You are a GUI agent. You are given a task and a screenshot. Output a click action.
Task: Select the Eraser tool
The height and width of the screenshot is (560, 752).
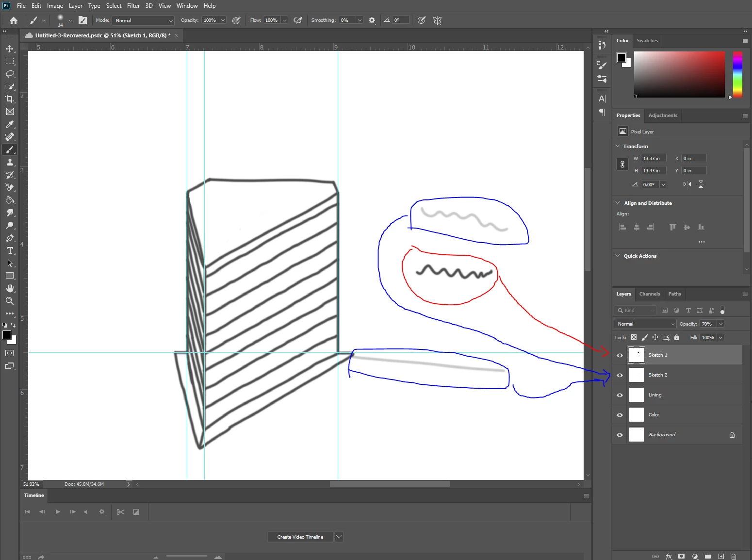coord(10,187)
